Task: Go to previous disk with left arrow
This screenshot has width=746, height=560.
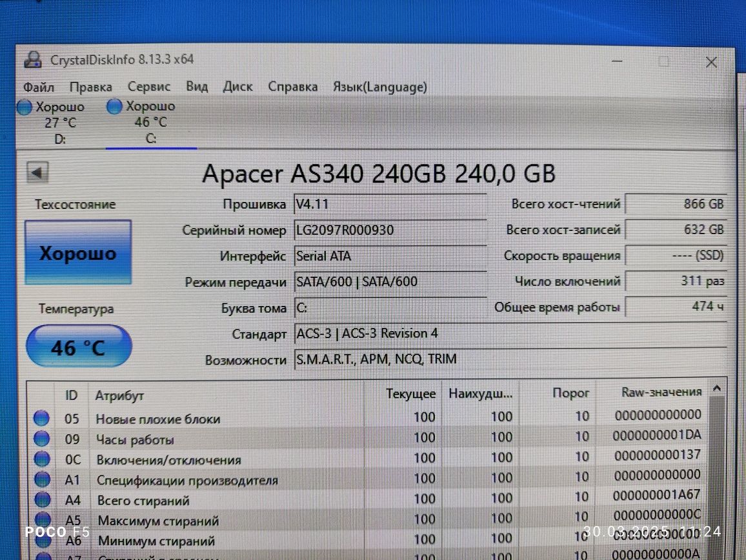Action: pyautogui.click(x=37, y=172)
